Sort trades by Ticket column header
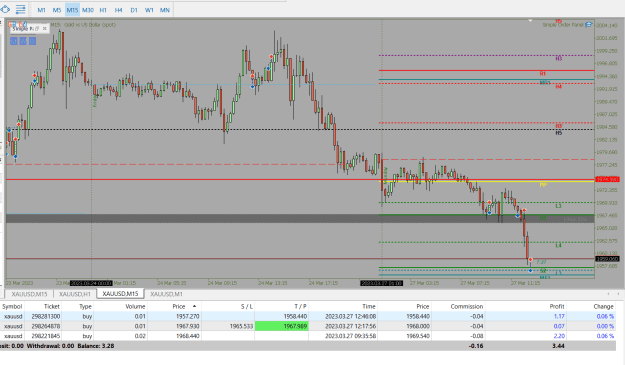The width and height of the screenshot is (625, 365). pos(43,306)
